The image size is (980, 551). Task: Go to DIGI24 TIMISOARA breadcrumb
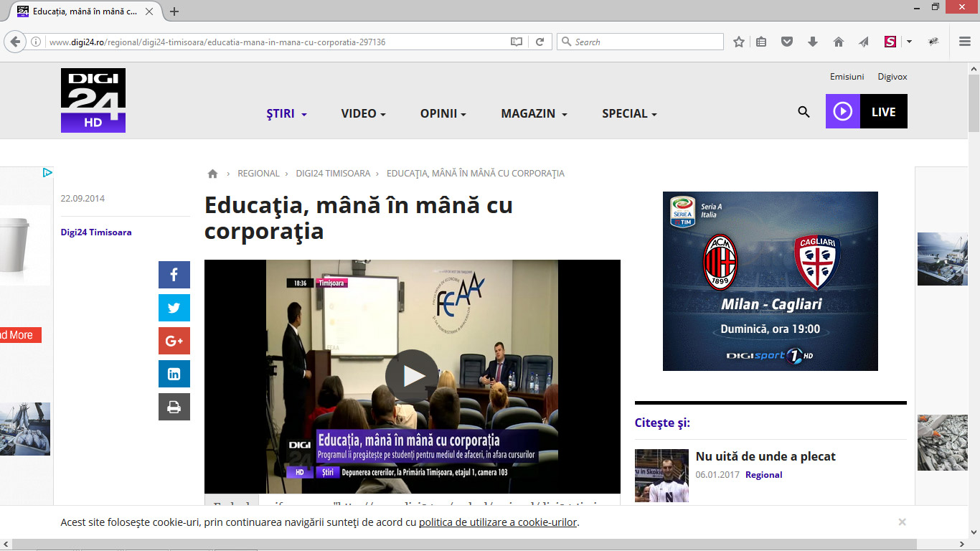coord(333,174)
